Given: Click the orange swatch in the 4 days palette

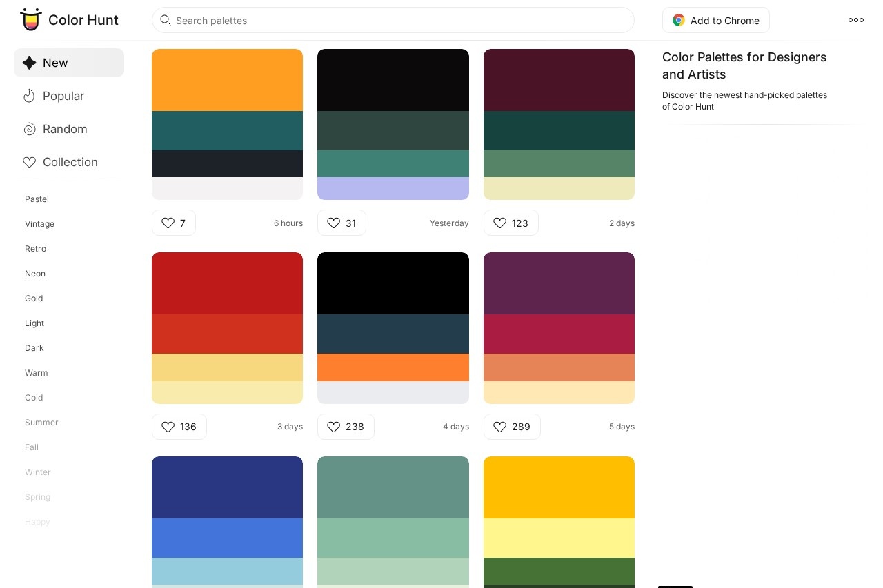Looking at the screenshot, I should coord(393,367).
